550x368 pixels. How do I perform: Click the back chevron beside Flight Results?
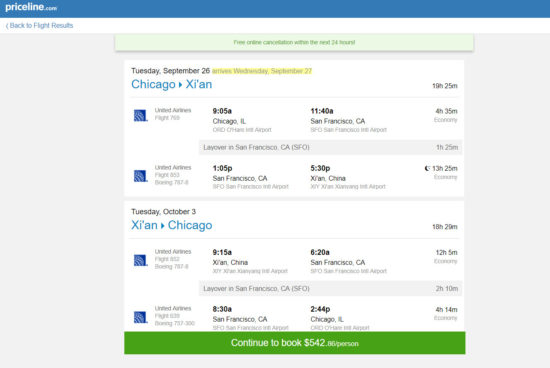pyautogui.click(x=7, y=26)
